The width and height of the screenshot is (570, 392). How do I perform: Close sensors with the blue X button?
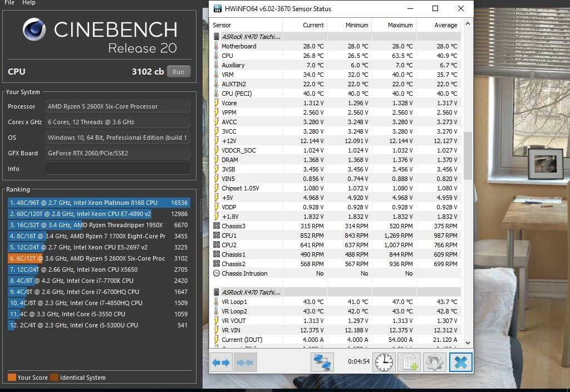pos(460,362)
